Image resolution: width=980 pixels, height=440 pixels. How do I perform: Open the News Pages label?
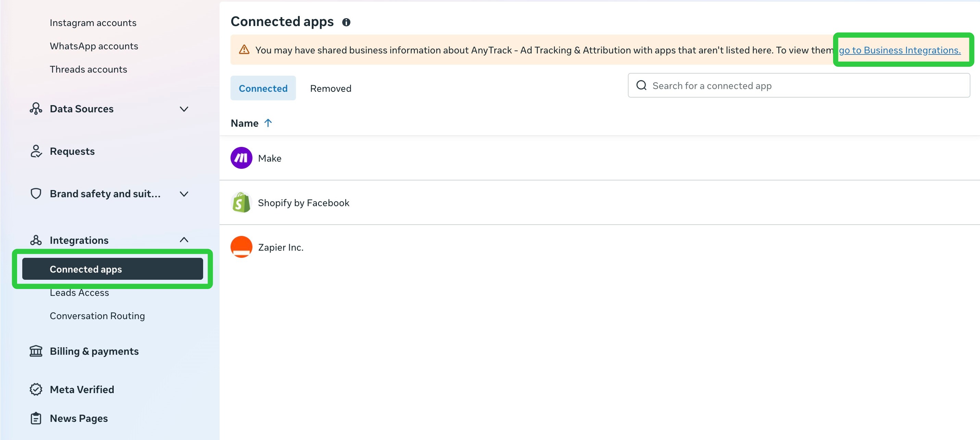(79, 418)
